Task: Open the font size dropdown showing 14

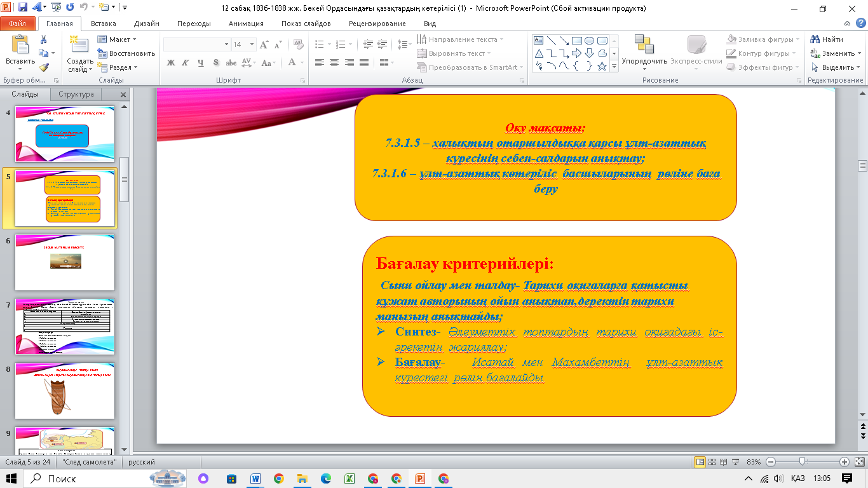Action: [x=252, y=44]
